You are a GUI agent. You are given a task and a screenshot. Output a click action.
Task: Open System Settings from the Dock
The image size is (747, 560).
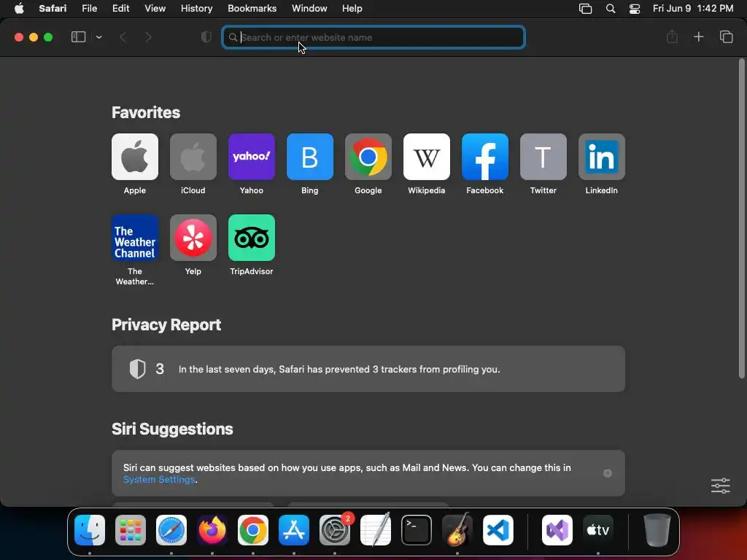click(334, 530)
